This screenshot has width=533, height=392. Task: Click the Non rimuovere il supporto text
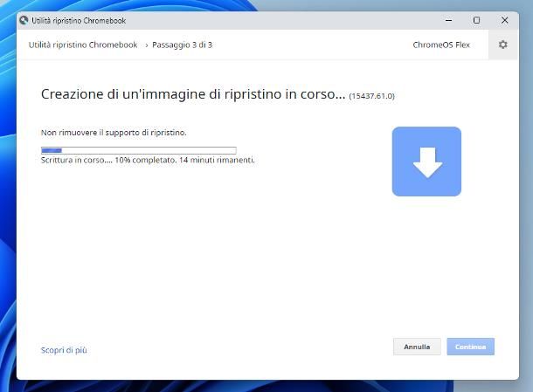114,133
